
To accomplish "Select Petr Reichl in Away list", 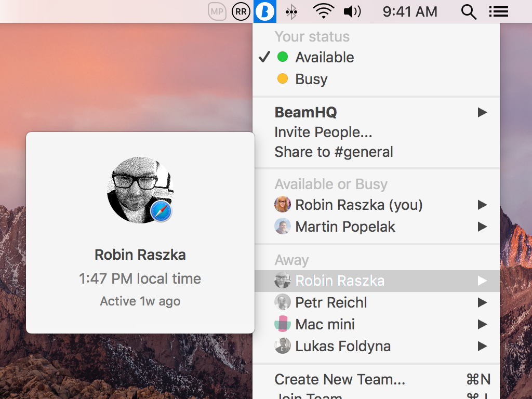I will 376,302.
